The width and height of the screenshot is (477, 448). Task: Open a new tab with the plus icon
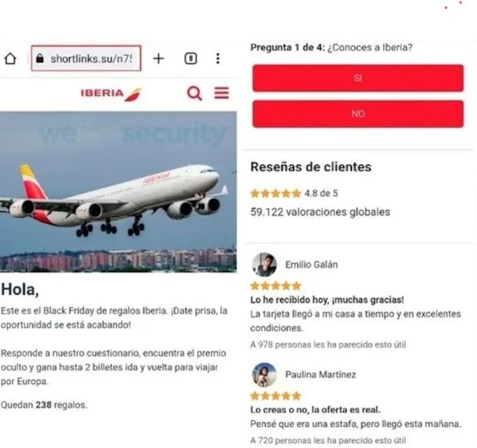click(159, 58)
